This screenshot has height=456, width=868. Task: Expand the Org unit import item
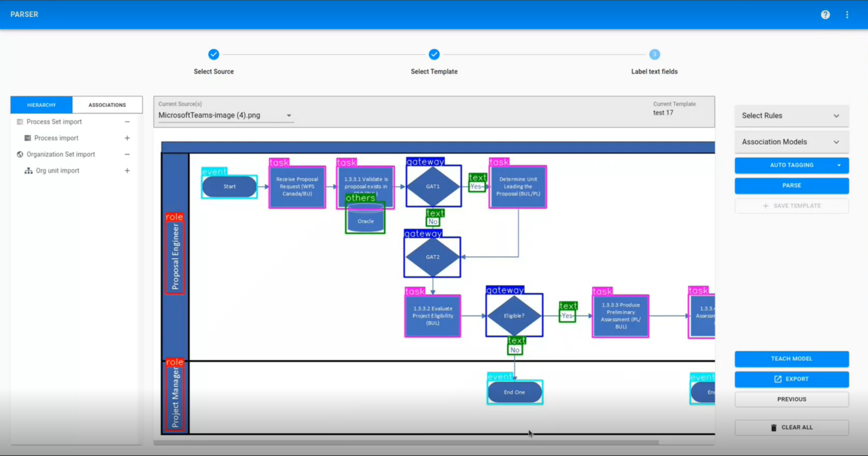pyautogui.click(x=127, y=171)
